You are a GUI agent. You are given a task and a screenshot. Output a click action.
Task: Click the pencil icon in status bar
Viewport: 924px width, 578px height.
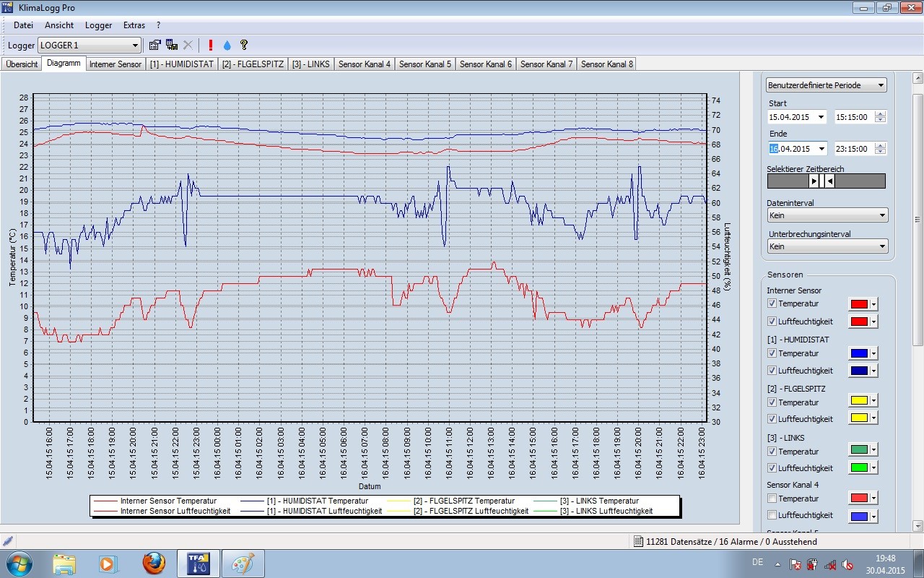(8, 540)
